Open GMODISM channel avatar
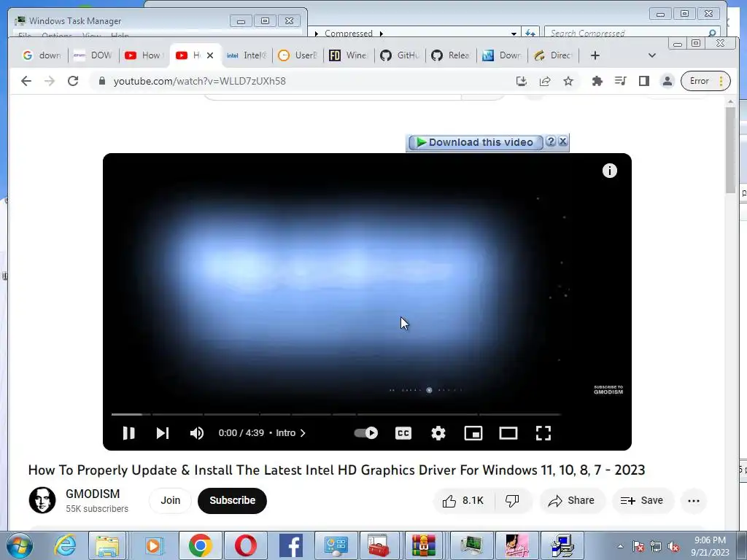Viewport: 747px width, 560px height. pyautogui.click(x=42, y=500)
